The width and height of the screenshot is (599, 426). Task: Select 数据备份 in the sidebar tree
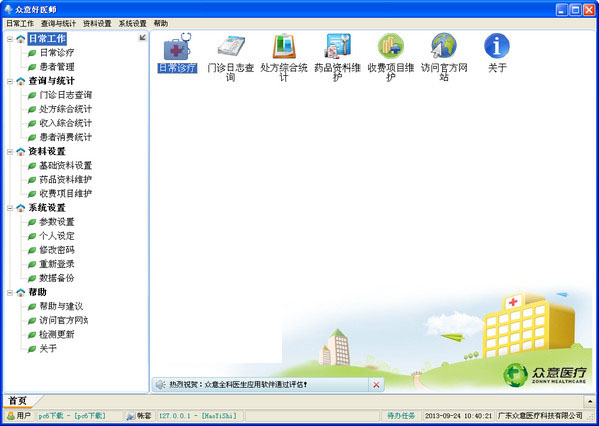point(57,278)
